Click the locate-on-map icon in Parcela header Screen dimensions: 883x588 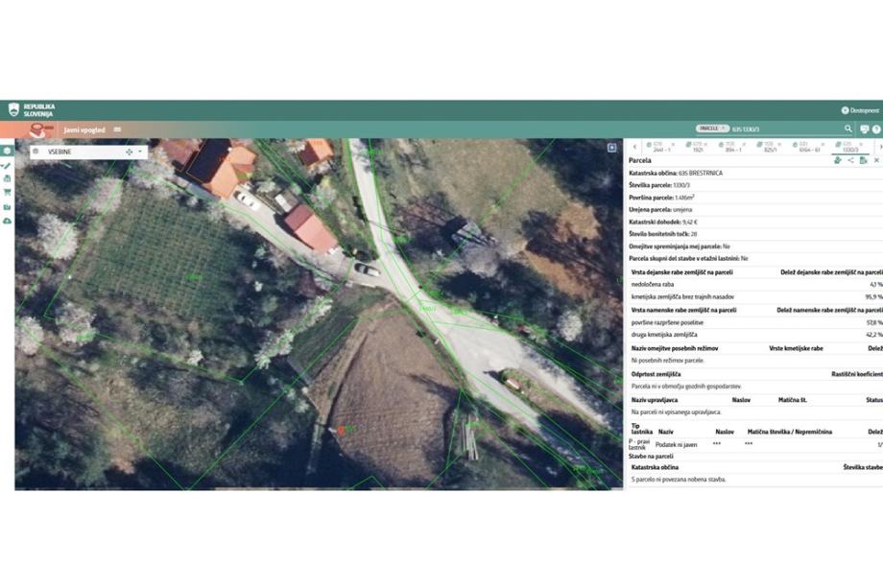[838, 160]
